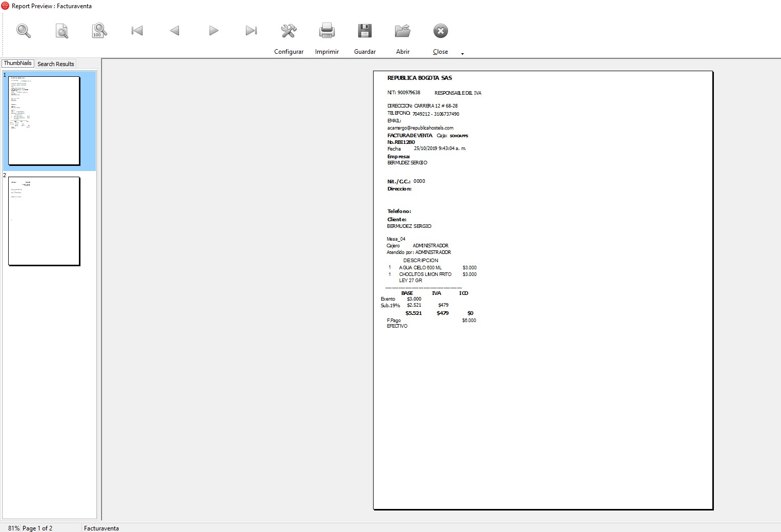Switch to the Search Results tab
Screen dimensions: 781x532
point(55,64)
